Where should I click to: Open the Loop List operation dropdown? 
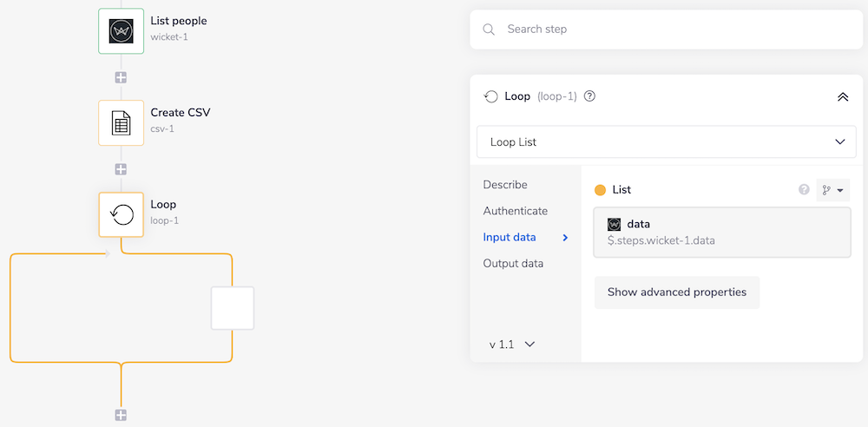click(666, 141)
